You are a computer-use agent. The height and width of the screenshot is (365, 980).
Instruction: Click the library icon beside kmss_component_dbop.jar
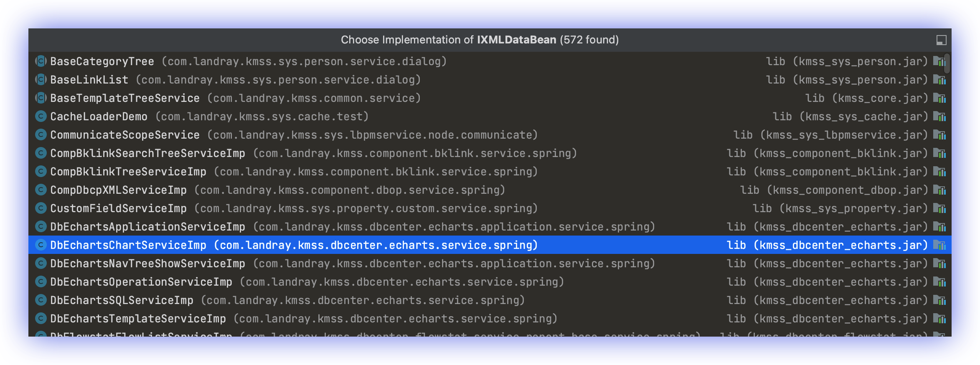[939, 190]
